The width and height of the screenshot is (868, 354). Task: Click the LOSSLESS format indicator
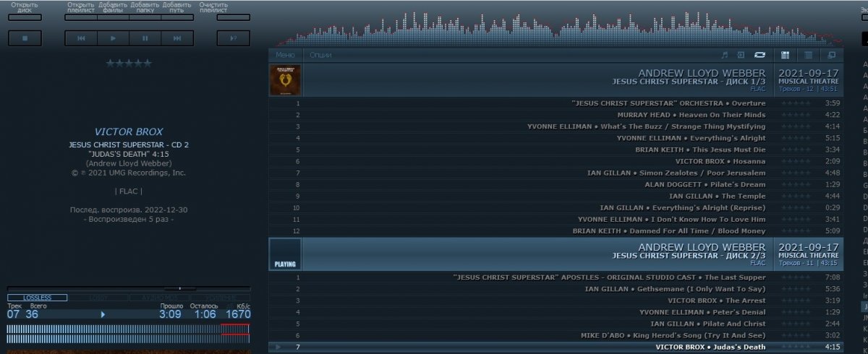pos(38,298)
